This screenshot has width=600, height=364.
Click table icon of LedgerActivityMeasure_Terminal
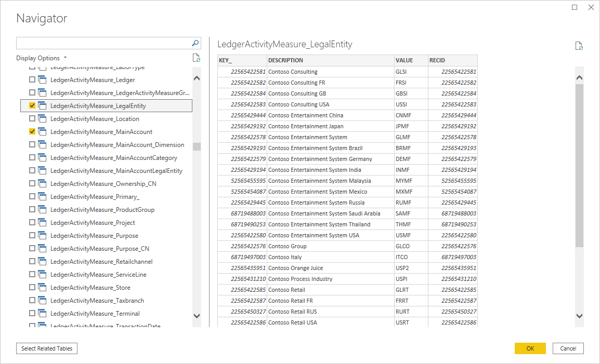click(42, 314)
